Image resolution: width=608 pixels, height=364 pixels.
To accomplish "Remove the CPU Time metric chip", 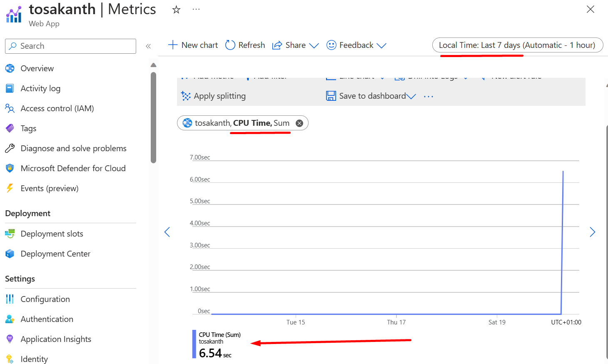I will 299,123.
